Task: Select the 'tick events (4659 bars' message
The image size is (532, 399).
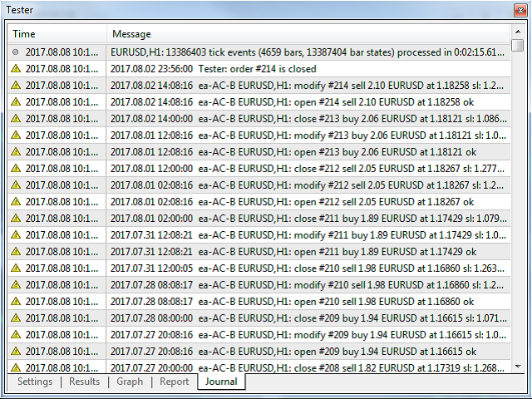Action: (308, 52)
